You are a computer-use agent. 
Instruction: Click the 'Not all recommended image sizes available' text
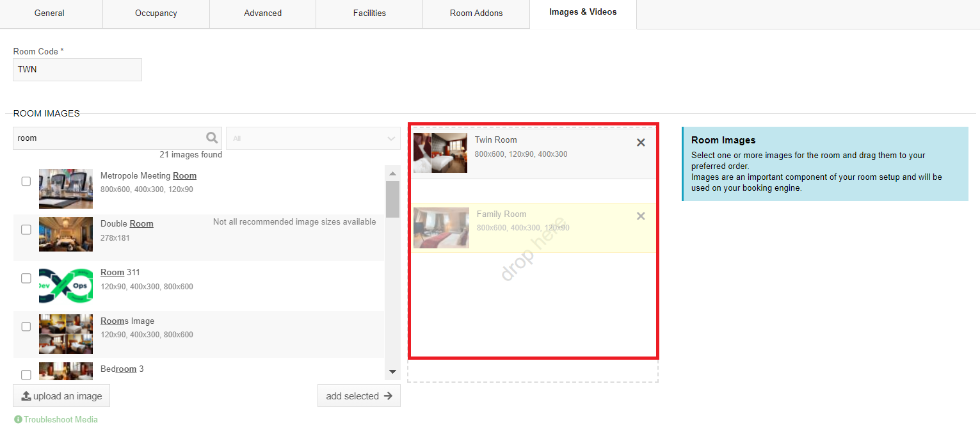point(294,221)
